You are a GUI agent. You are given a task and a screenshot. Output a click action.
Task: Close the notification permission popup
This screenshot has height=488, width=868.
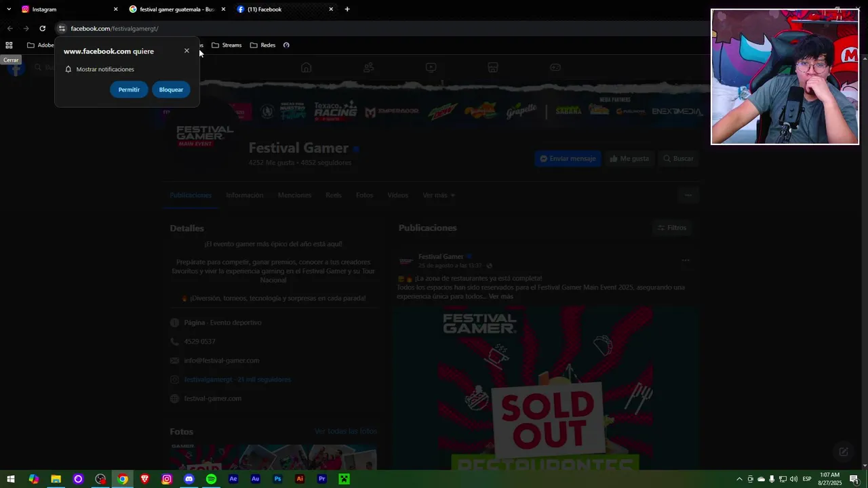click(x=186, y=51)
